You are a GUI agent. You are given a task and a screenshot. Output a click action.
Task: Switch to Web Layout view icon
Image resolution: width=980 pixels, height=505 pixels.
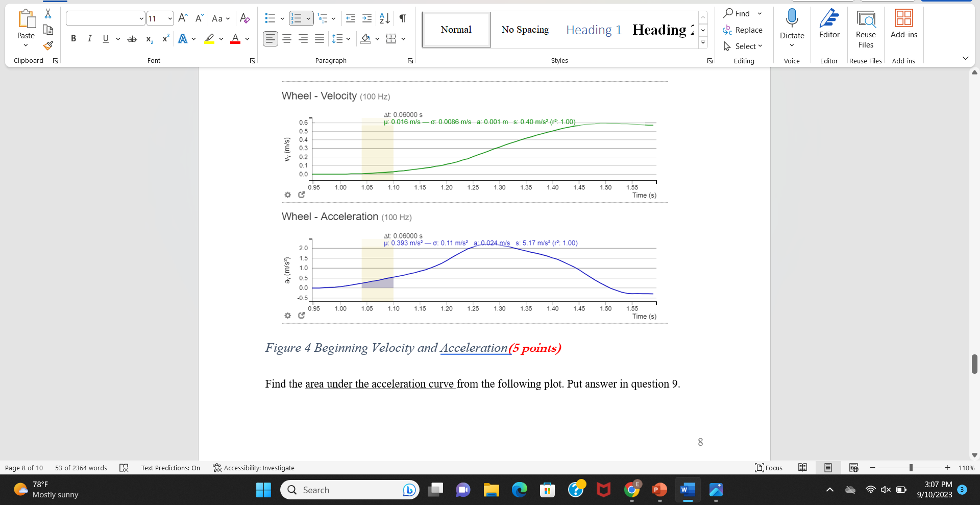pyautogui.click(x=853, y=468)
